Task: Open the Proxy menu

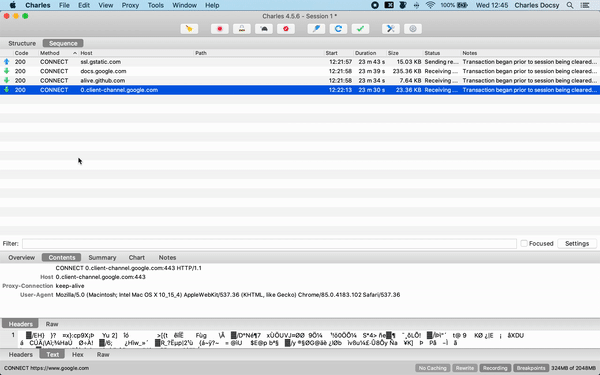Action: (130, 5)
